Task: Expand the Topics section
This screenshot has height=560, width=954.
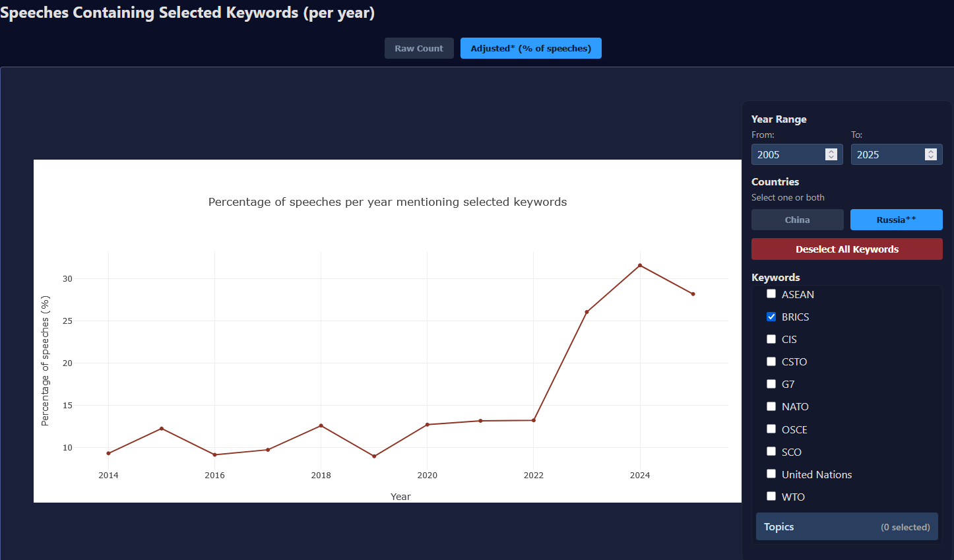Action: coord(846,527)
